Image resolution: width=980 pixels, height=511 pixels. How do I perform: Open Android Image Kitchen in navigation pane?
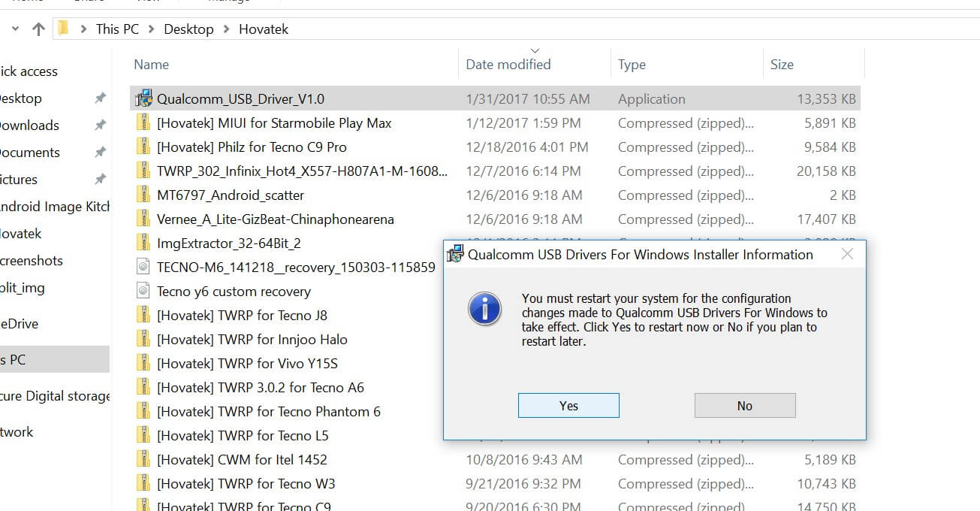pos(55,207)
